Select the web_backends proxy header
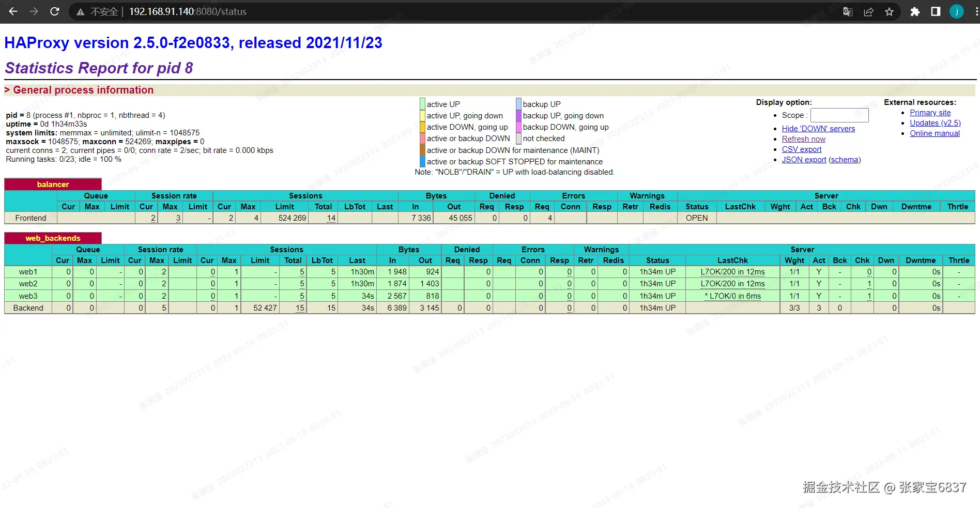Viewport: 980px width, 508px height. click(53, 238)
